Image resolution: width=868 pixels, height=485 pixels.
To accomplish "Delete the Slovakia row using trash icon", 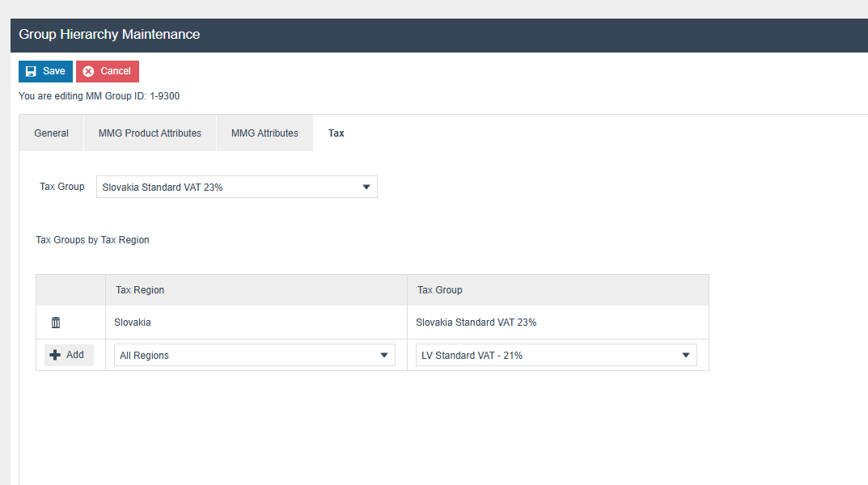I will coord(56,323).
